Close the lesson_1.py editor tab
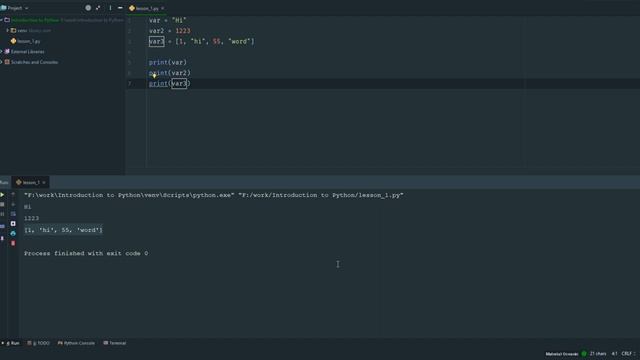This screenshot has width=640, height=360. (162, 8)
